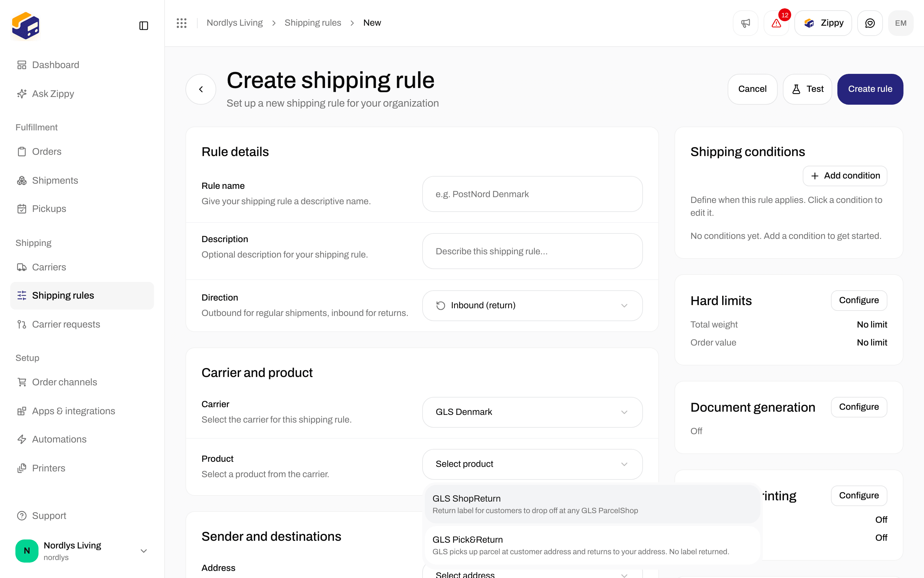Click the Shipping rules sliders icon
Screen dimensions: 924x578
point(22,295)
